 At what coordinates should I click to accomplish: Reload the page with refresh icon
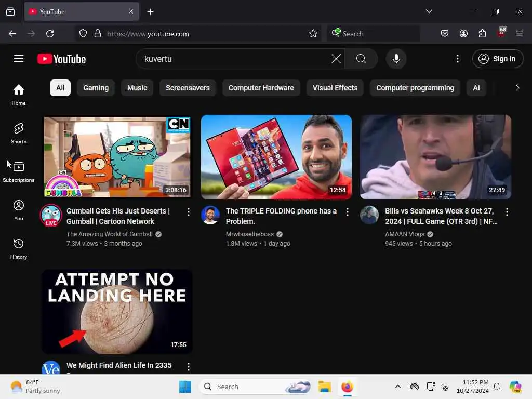(50, 34)
